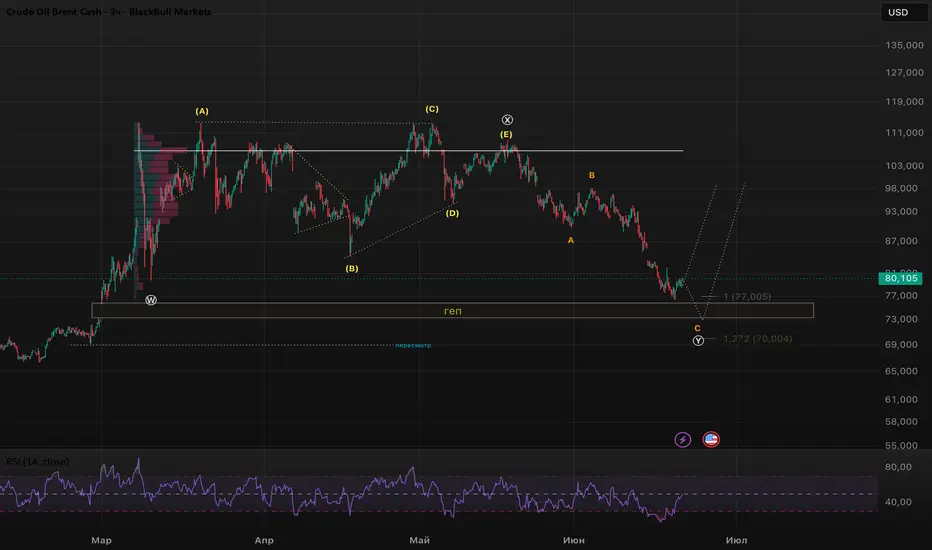
Task: Select the orange B wave label
Action: coord(591,175)
